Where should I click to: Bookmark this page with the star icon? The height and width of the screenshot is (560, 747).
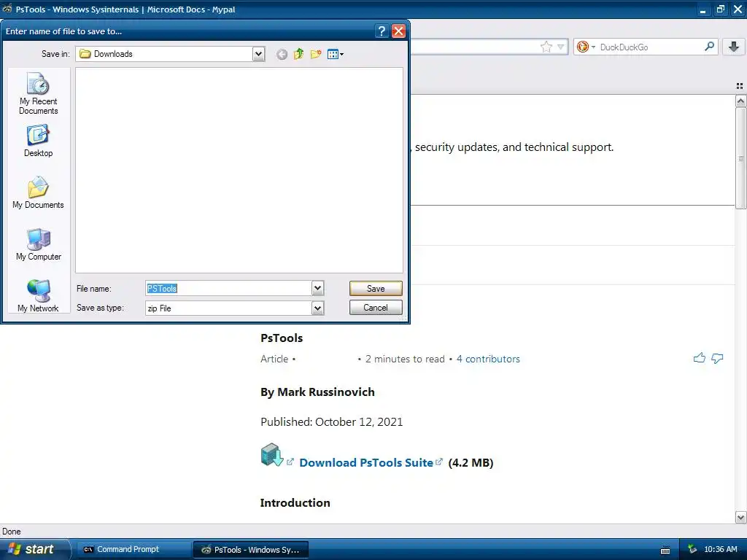pyautogui.click(x=546, y=47)
